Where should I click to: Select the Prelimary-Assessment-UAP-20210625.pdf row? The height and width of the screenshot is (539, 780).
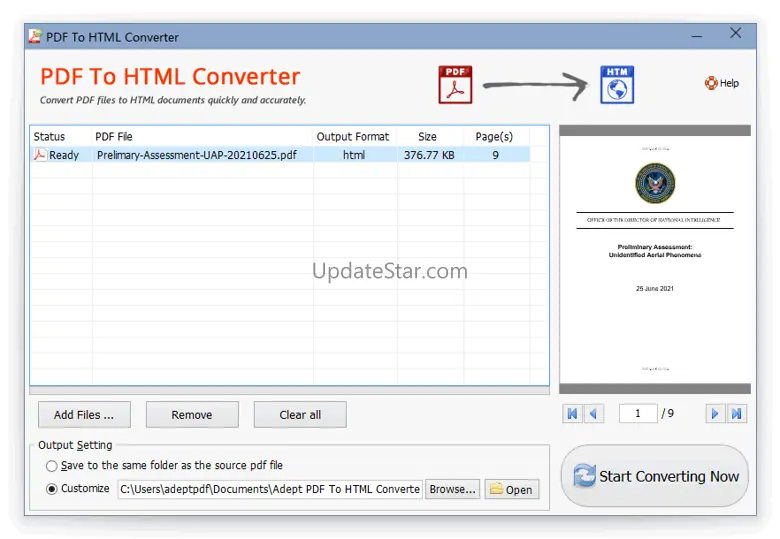click(280, 155)
